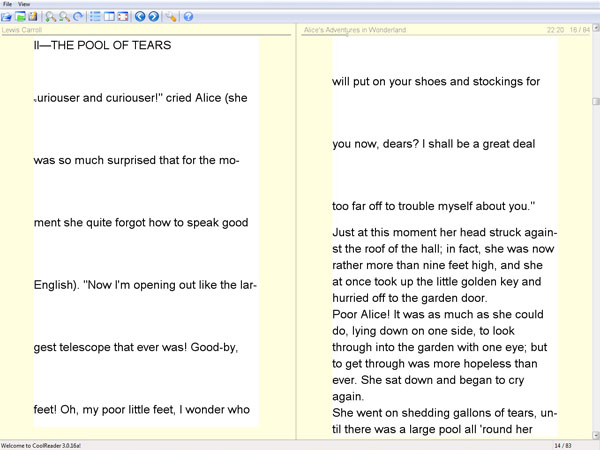Open the File menu
The width and height of the screenshot is (600, 450).
pyautogui.click(x=7, y=4)
